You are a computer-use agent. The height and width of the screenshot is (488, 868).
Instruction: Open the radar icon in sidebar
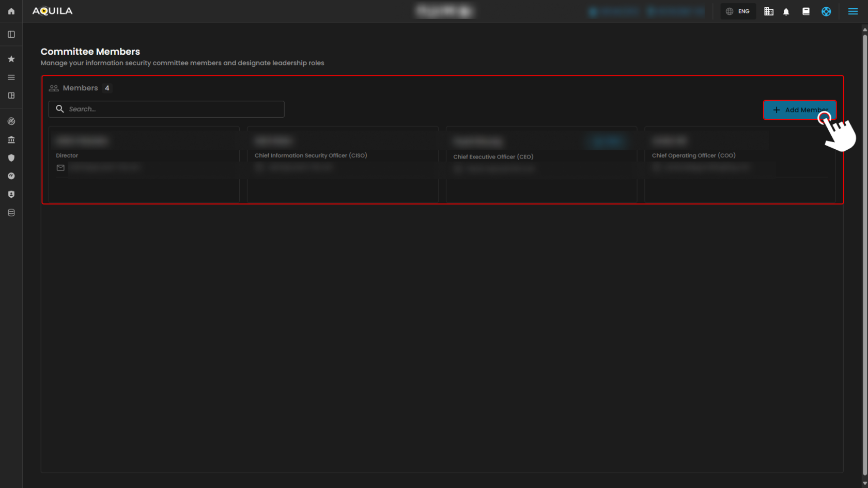(x=11, y=121)
